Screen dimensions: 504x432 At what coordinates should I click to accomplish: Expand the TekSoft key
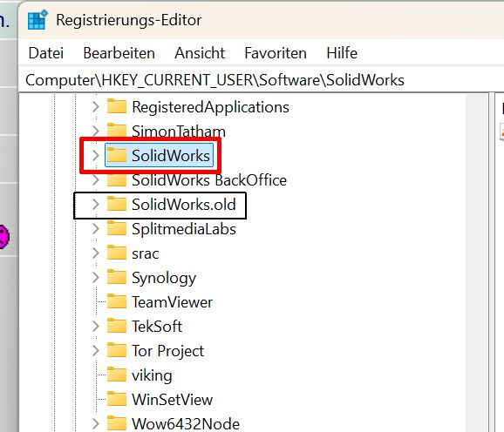tap(95, 327)
